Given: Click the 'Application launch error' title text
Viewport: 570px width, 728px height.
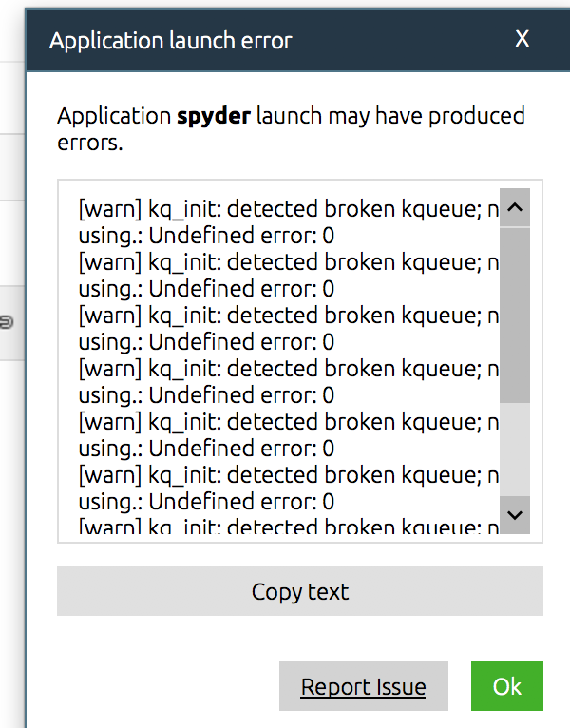Looking at the screenshot, I should coord(171,40).
